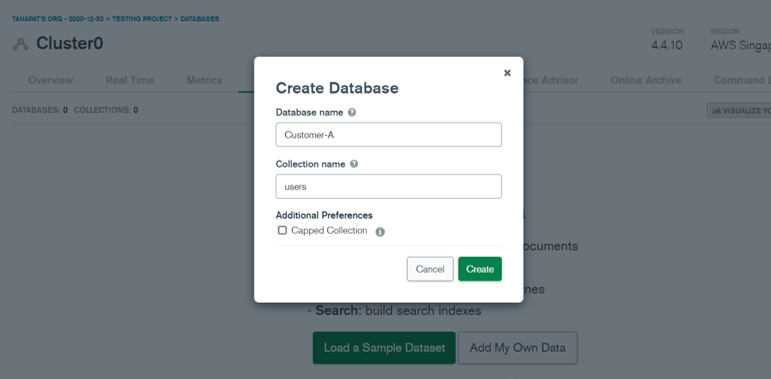Open the Online Archive tab
Screen dimensions: 771x379
point(646,80)
